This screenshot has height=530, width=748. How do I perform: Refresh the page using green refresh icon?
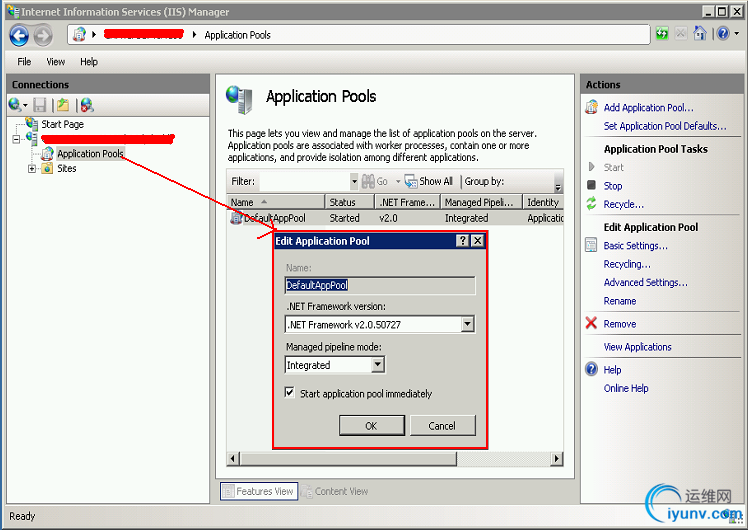[662, 34]
